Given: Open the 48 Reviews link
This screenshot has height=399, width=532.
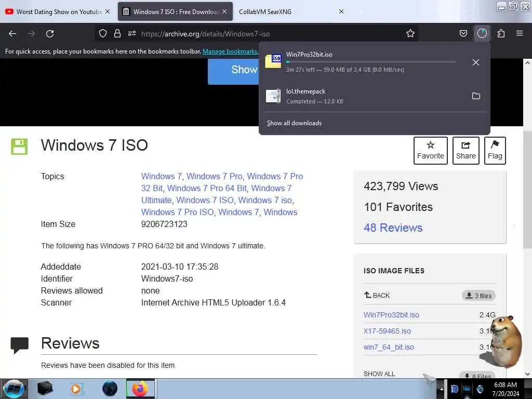Looking at the screenshot, I should 393,228.
